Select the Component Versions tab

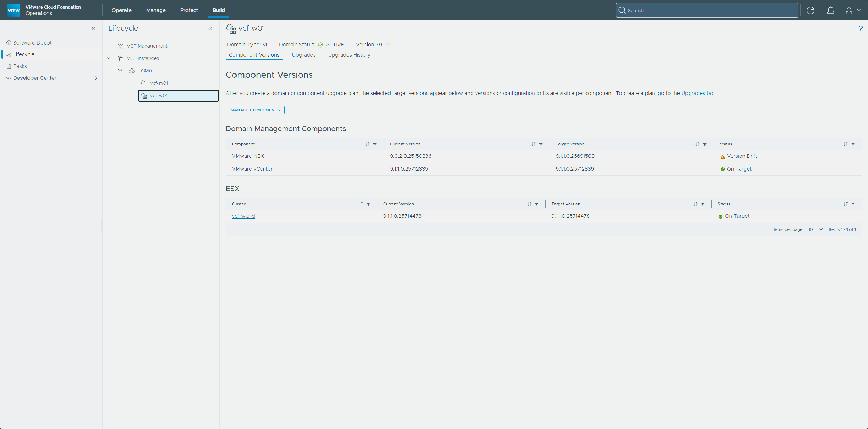[254, 55]
